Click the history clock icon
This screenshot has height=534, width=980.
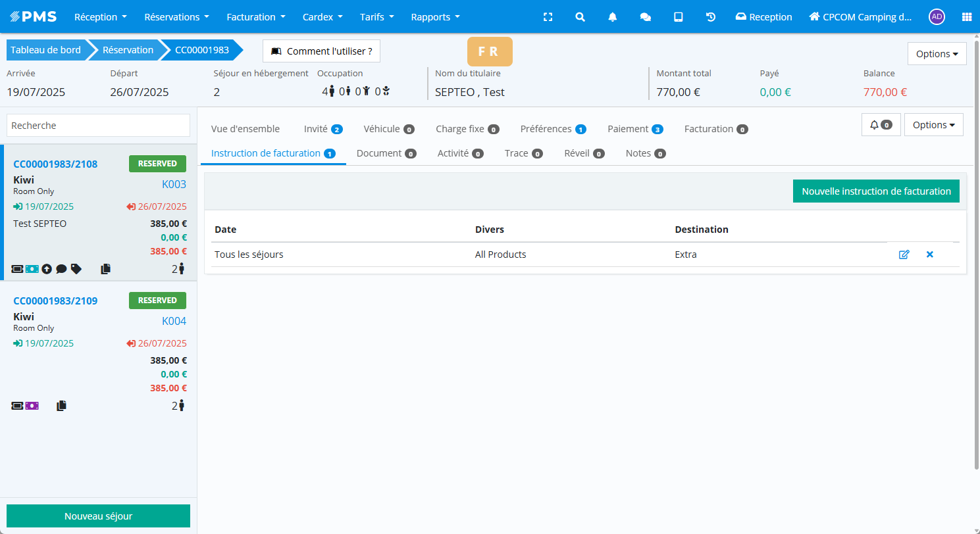[x=711, y=17]
